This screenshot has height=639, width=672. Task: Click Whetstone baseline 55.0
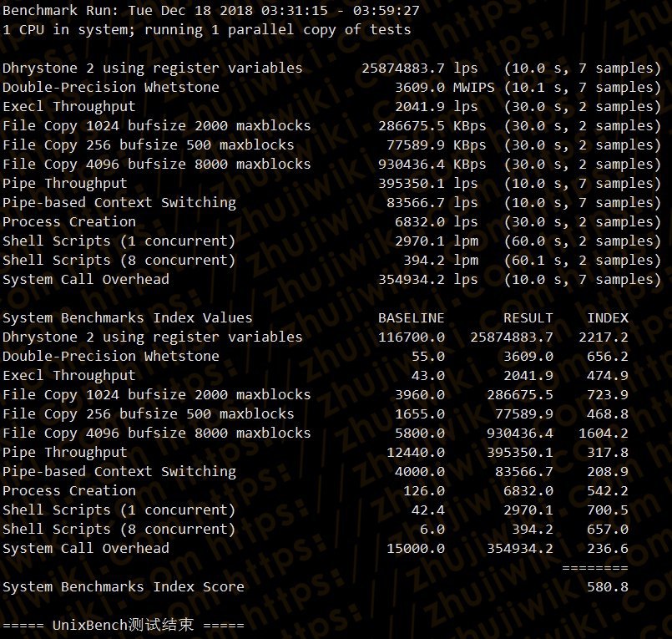[x=427, y=357]
